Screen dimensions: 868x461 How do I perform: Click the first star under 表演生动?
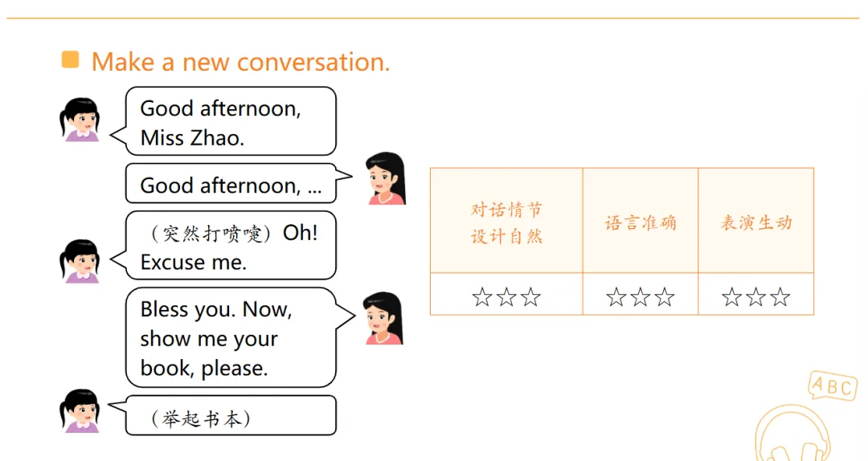(732, 297)
